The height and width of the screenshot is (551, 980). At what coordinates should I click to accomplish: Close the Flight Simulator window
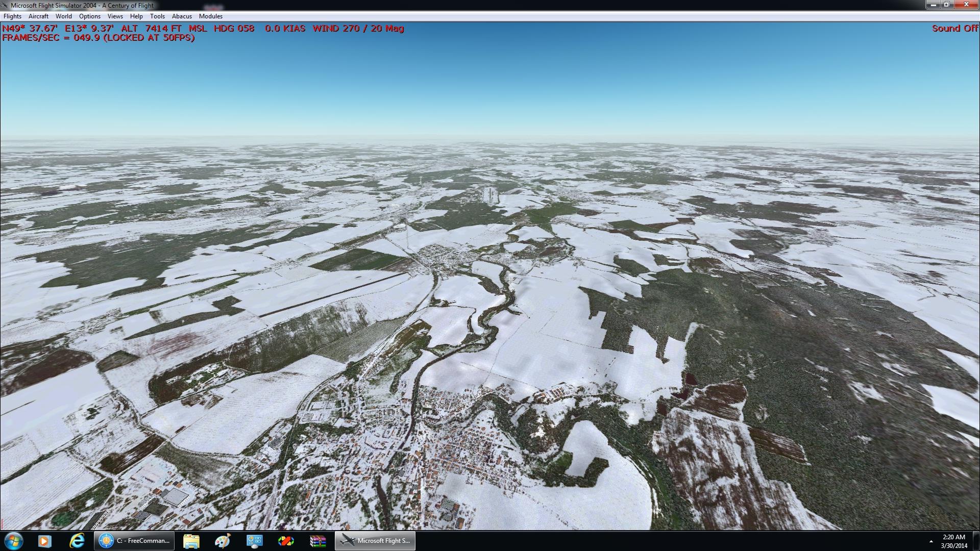[966, 5]
